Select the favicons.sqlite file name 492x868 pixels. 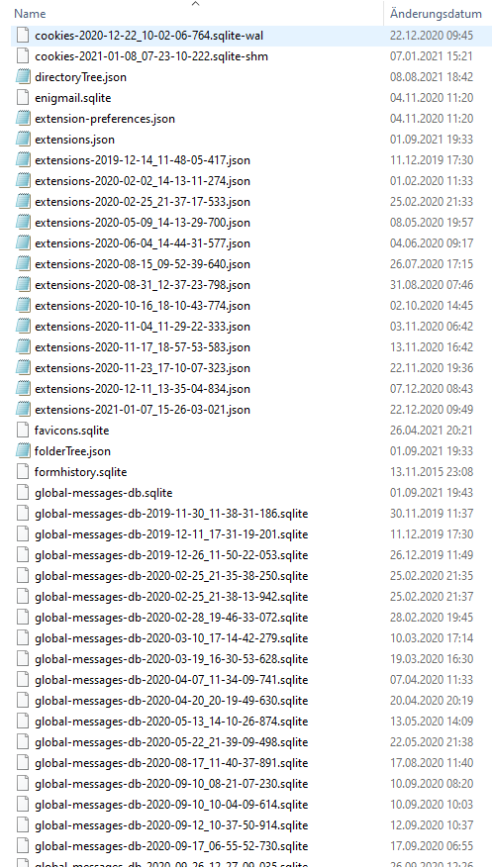pos(72,431)
